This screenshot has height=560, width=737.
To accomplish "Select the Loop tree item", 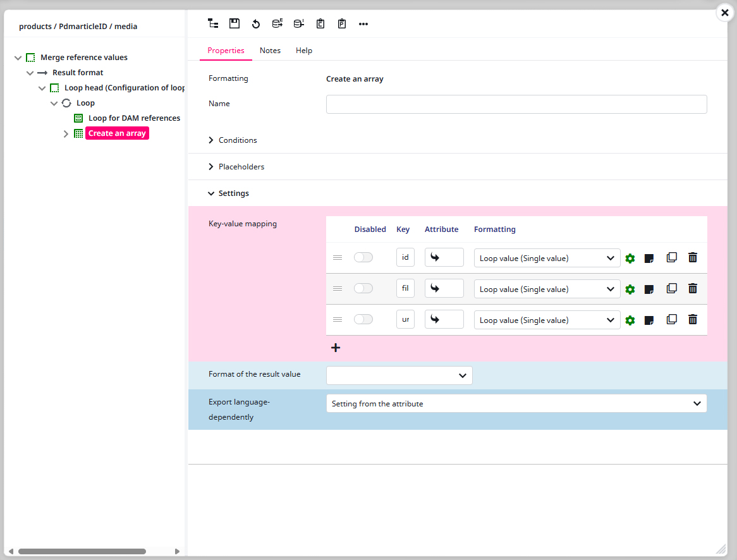I will [85, 102].
